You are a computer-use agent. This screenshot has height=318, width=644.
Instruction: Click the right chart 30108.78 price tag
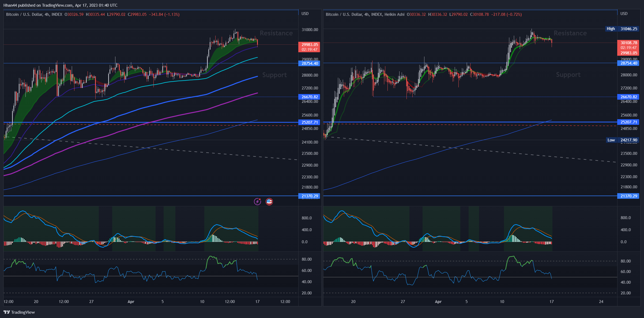click(628, 43)
